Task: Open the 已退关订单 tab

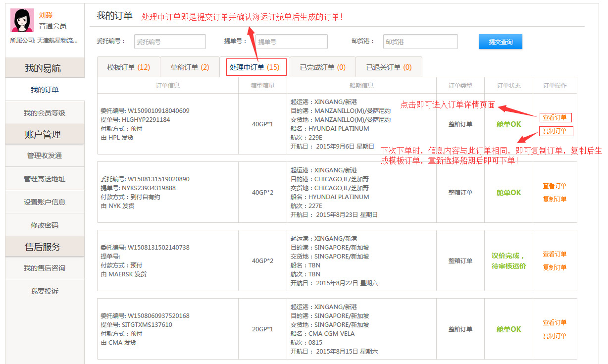Action: (x=389, y=67)
